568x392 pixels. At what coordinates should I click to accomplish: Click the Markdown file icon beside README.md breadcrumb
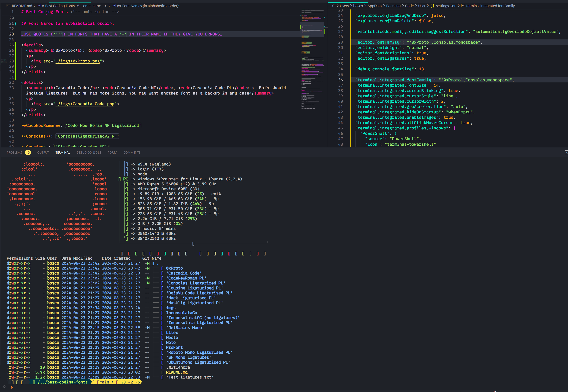[x=8, y=6]
